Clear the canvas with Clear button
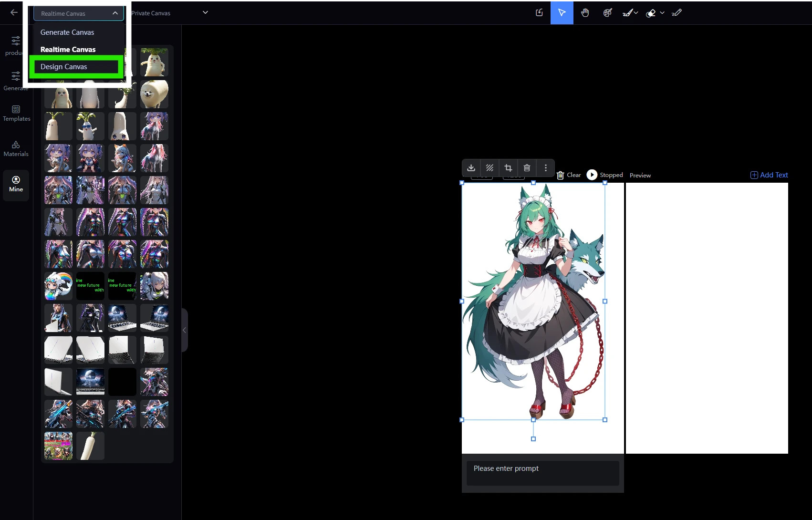This screenshot has height=520, width=812. click(x=569, y=175)
